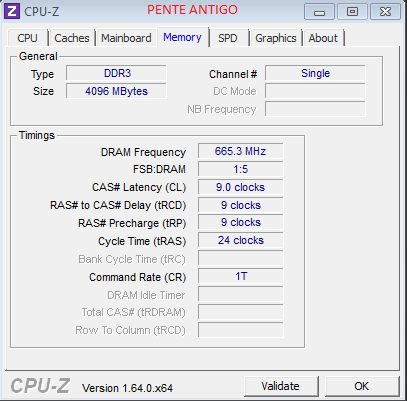Click the empty Row To Column field
Screen dimensions: 407x401
point(241,330)
